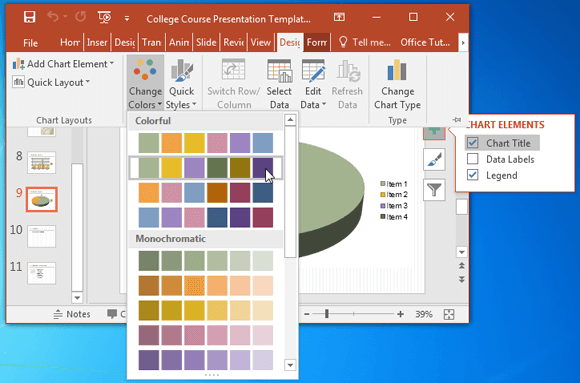This screenshot has width=580, height=383.
Task: Click Chart Styles paintbrush button
Action: tap(434, 159)
